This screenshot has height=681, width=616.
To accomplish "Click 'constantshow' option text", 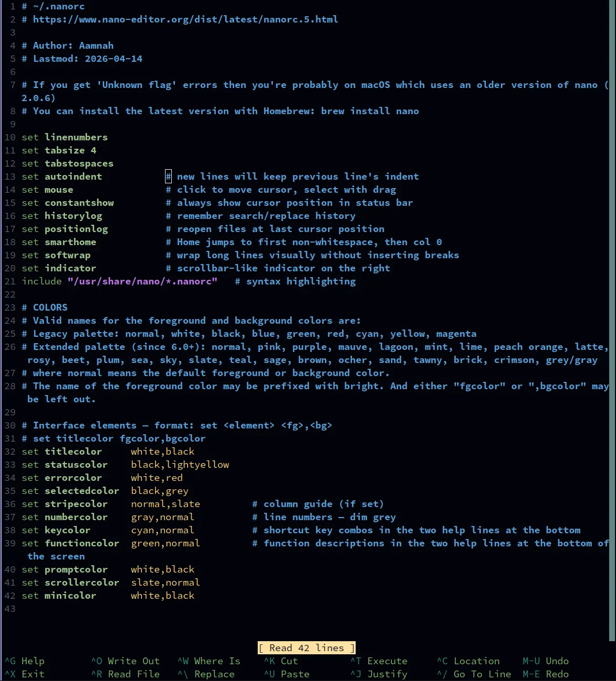I will (79, 203).
